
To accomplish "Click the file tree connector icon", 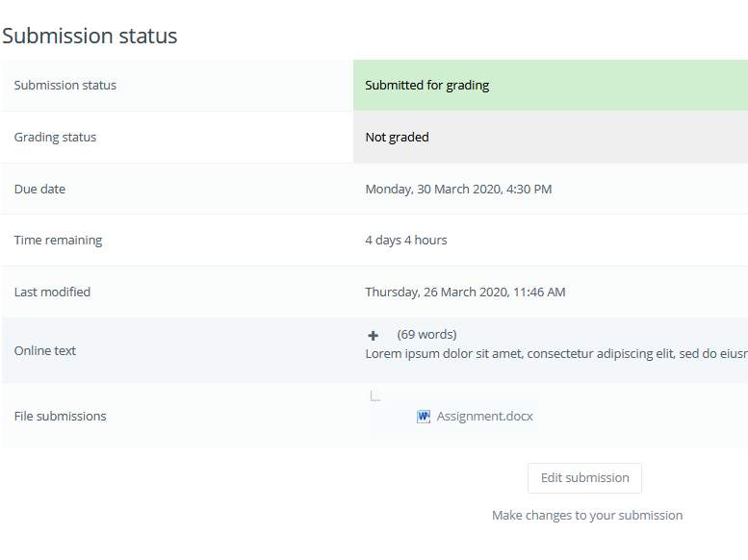I will point(375,395).
